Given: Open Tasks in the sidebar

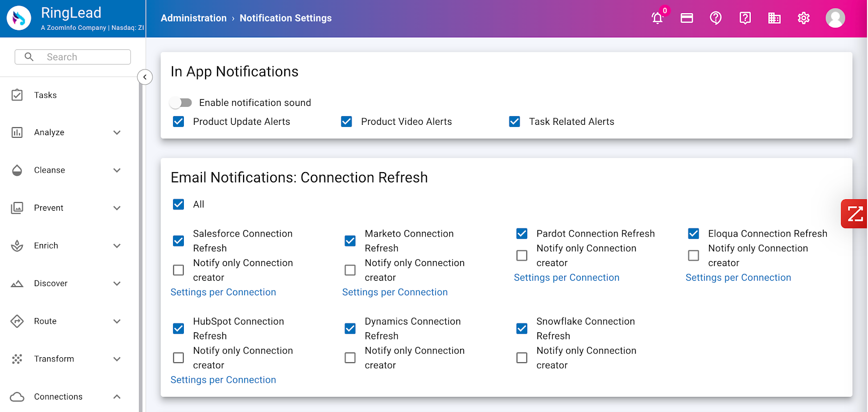Looking at the screenshot, I should click(45, 96).
